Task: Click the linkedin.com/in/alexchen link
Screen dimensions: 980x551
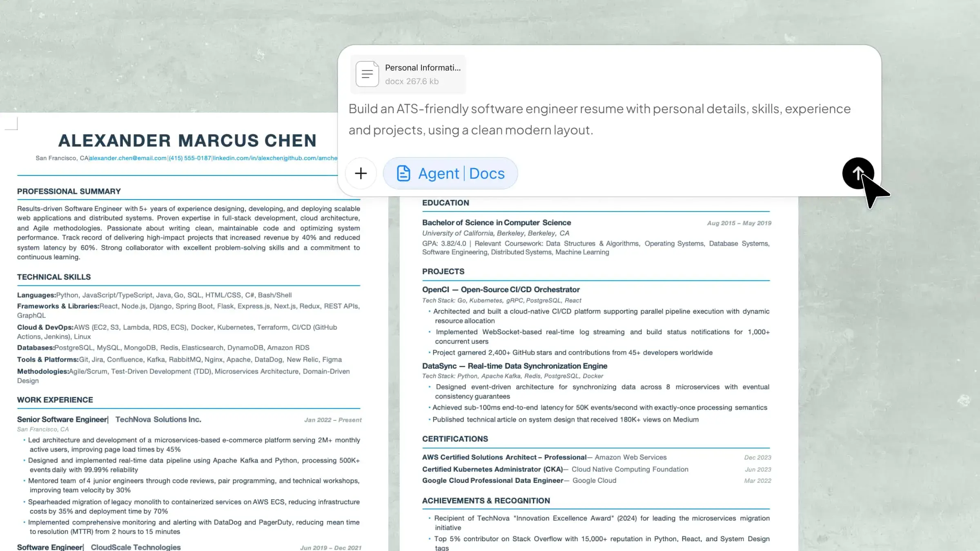Action: [248, 158]
